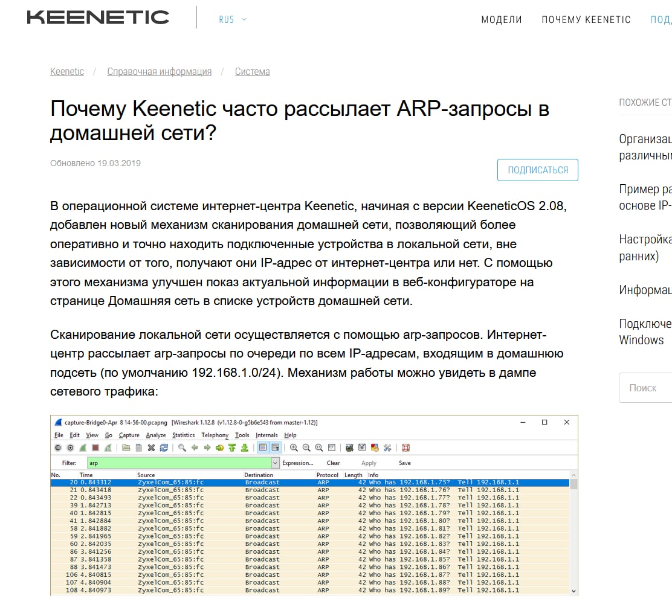This screenshot has height=616, width=672.
Task: Open the Wireshark Internals menu
Action: click(x=266, y=435)
